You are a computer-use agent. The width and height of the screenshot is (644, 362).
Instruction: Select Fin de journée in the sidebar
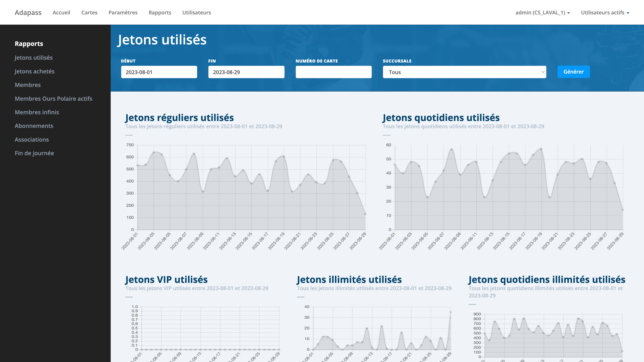point(34,153)
